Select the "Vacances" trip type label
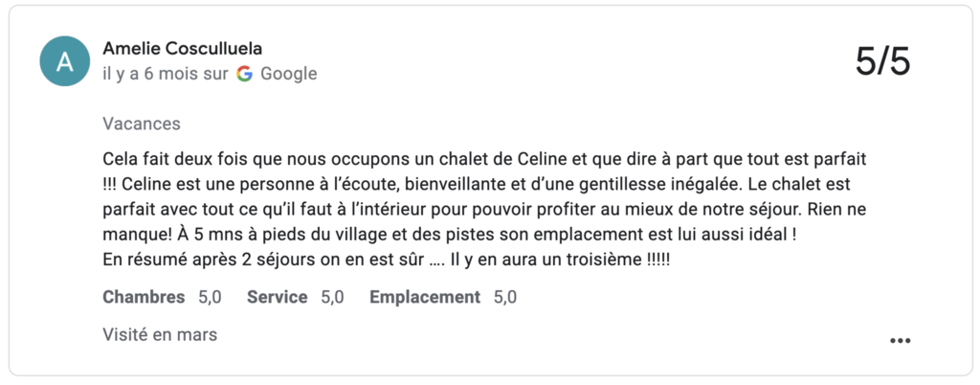 (x=142, y=124)
